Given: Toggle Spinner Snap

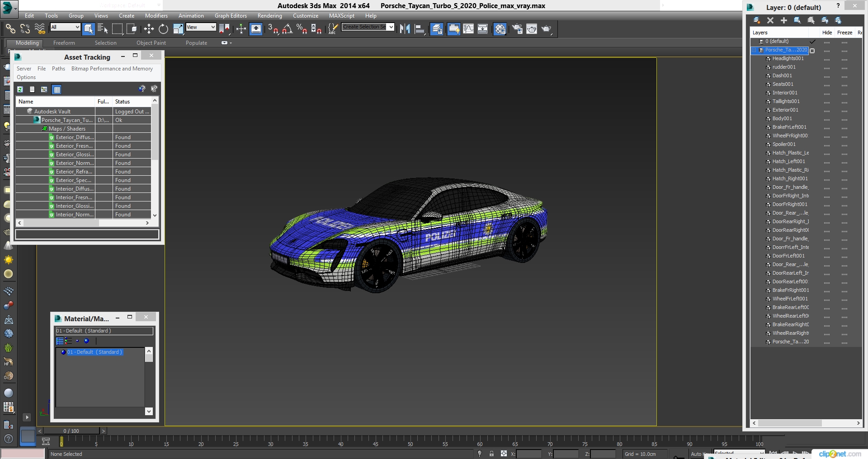Looking at the screenshot, I should coord(316,29).
